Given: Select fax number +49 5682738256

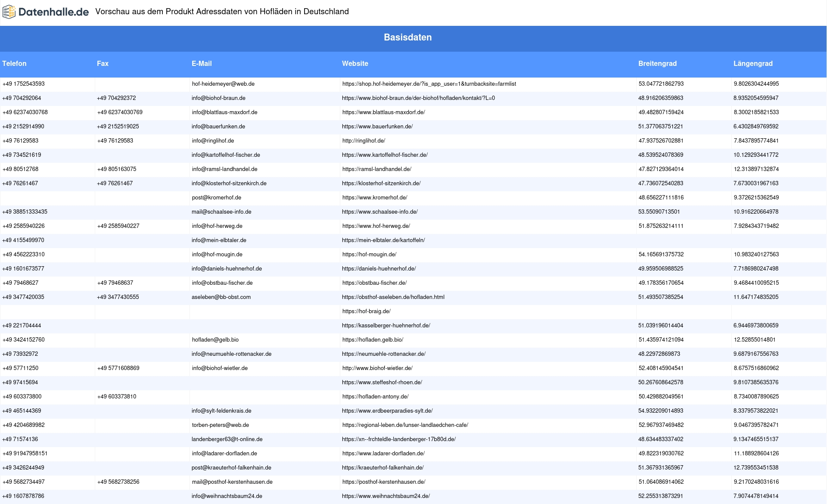Looking at the screenshot, I should tap(118, 482).
